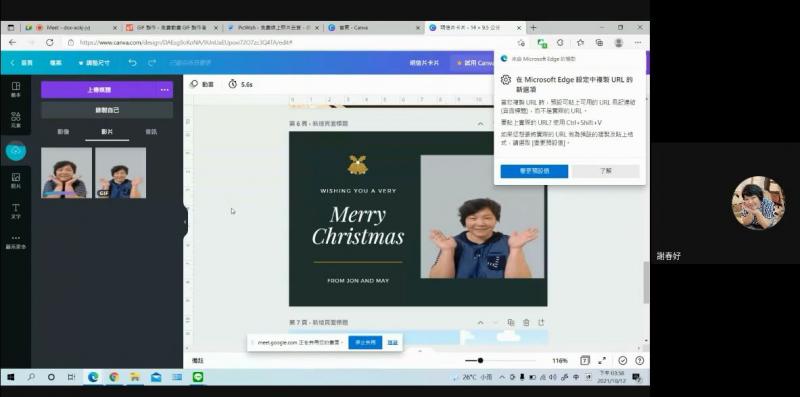
Task: Duplicate page 7 using the copy icon
Action: [x=511, y=322]
